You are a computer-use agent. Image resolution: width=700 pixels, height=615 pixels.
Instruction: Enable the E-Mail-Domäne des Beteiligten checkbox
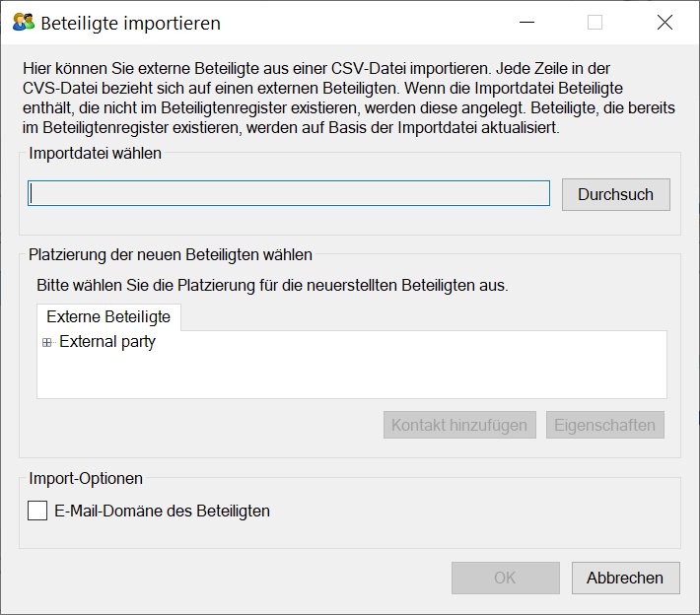point(37,511)
